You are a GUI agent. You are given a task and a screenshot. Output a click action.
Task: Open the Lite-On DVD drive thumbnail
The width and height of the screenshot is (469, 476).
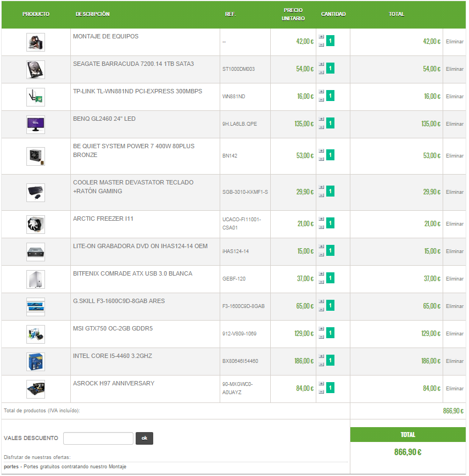[x=36, y=252]
